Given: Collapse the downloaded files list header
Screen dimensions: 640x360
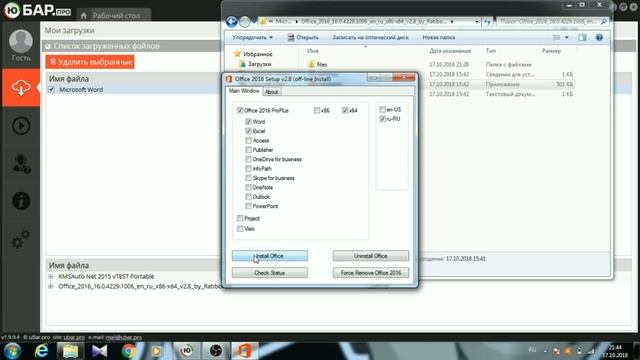Looking at the screenshot, I should coord(48,46).
